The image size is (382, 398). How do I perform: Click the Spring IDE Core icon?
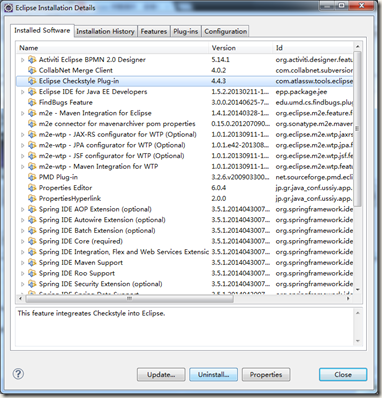point(32,241)
